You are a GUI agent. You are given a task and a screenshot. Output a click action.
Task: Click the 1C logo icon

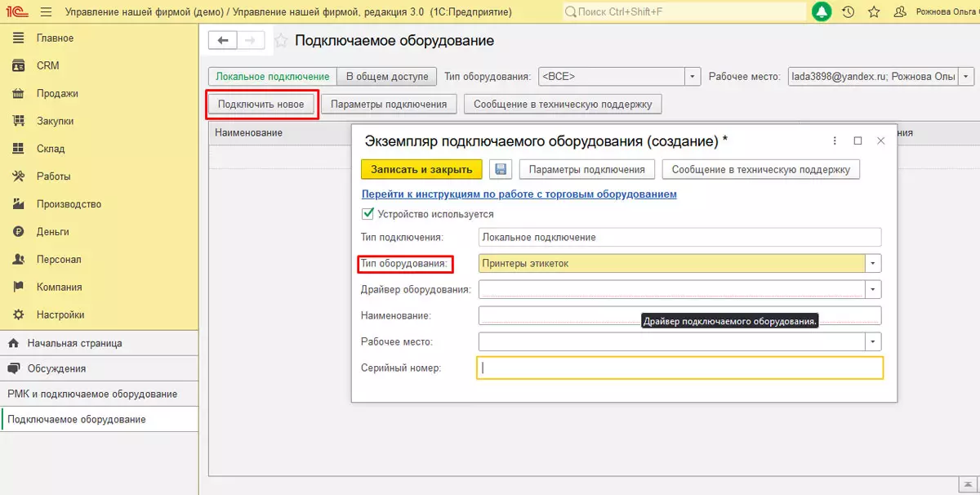coord(17,12)
